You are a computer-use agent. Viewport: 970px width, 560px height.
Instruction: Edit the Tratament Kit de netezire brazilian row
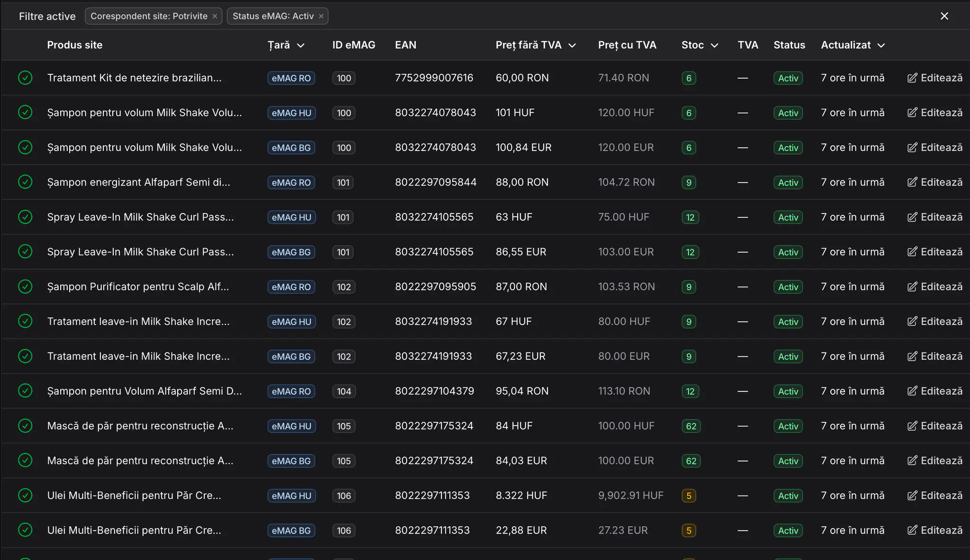[x=934, y=78]
